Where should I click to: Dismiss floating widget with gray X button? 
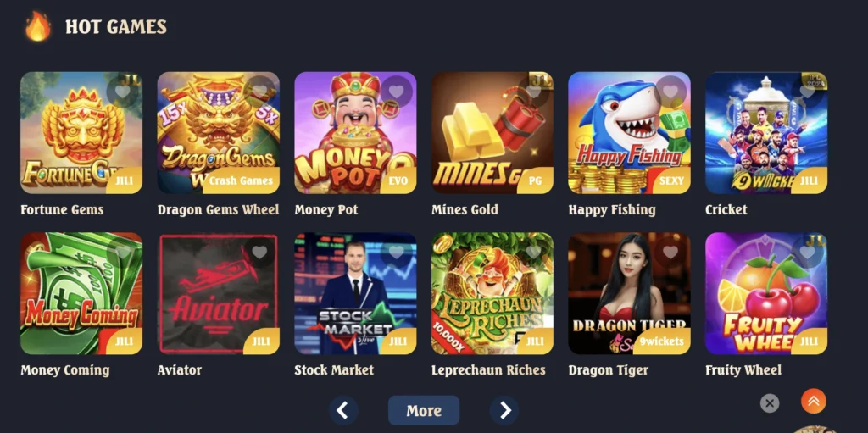coord(770,403)
